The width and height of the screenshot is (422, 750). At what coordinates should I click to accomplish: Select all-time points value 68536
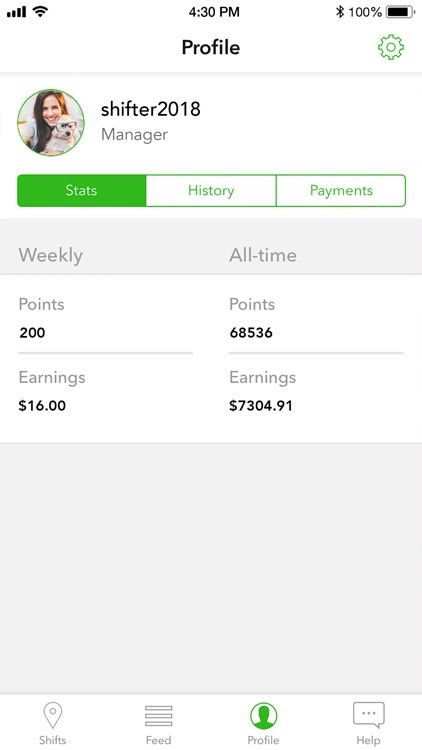click(251, 332)
